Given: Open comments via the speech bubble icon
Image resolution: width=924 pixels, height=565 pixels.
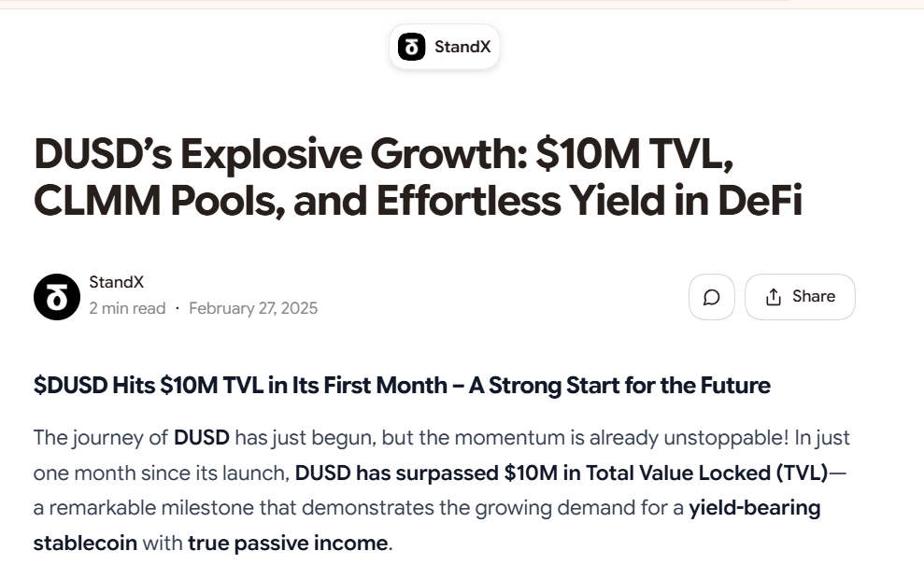Looking at the screenshot, I should pos(712,297).
